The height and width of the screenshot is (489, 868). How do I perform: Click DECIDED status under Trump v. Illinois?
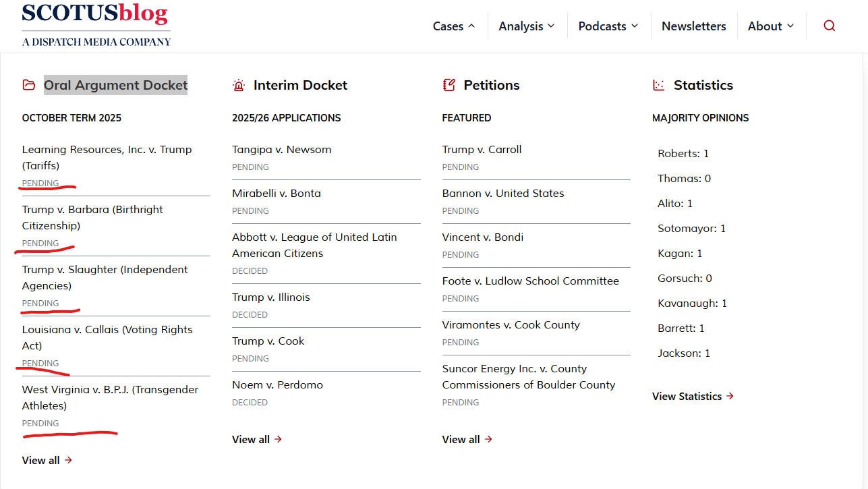[x=250, y=314]
